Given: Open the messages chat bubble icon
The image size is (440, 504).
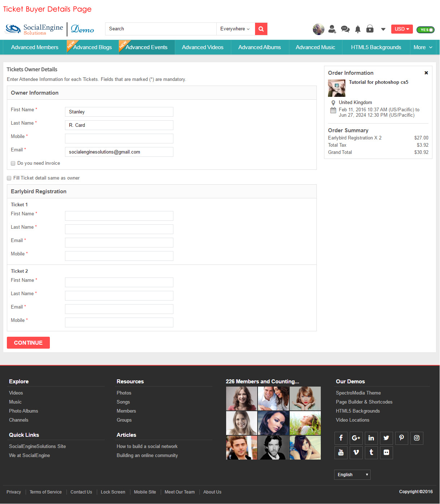Looking at the screenshot, I should click(345, 29).
